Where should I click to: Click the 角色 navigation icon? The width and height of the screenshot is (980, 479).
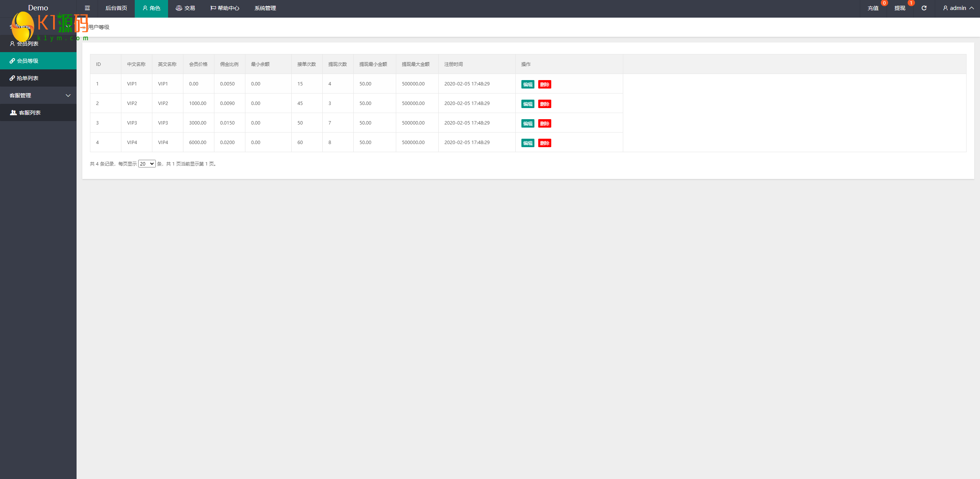tap(145, 8)
